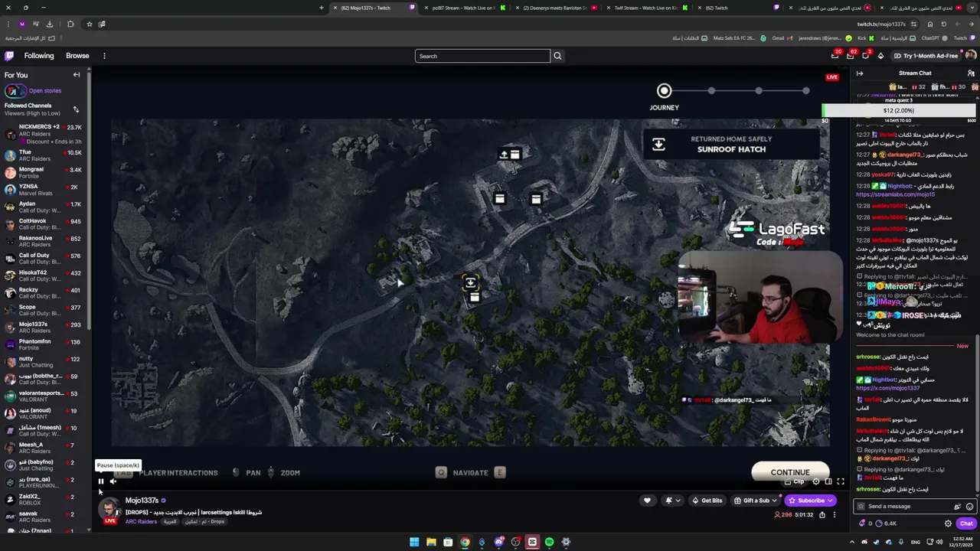This screenshot has width=980, height=551.
Task: Open Prime loot notifications (20)
Action: pyautogui.click(x=835, y=56)
